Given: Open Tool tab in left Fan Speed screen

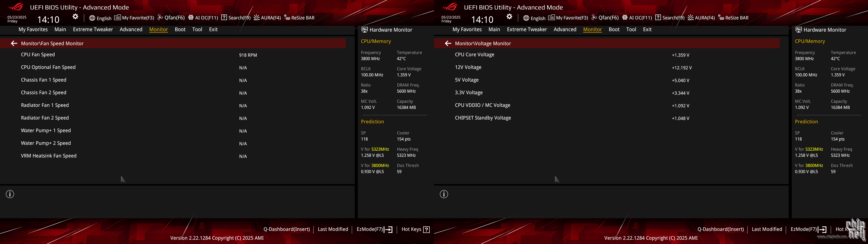Looking at the screenshot, I should point(197,29).
